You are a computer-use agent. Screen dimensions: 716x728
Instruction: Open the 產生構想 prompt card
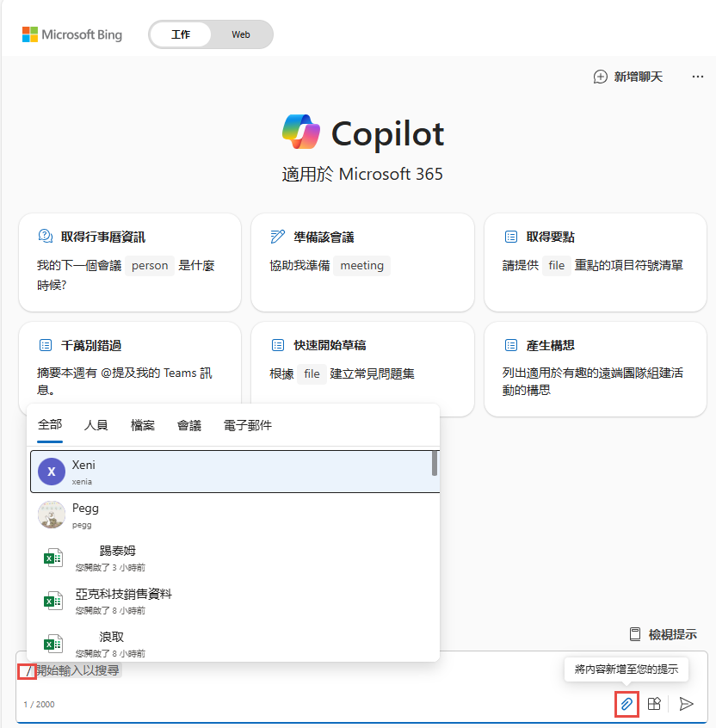tap(596, 369)
